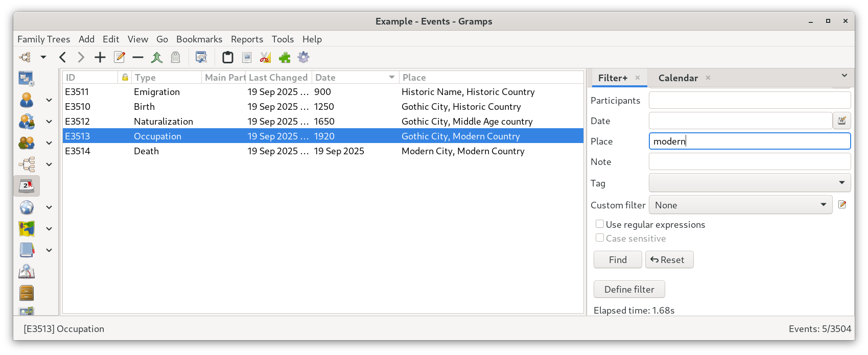This screenshot has width=868, height=355.
Task: Open the Tools menu
Action: pos(283,39)
